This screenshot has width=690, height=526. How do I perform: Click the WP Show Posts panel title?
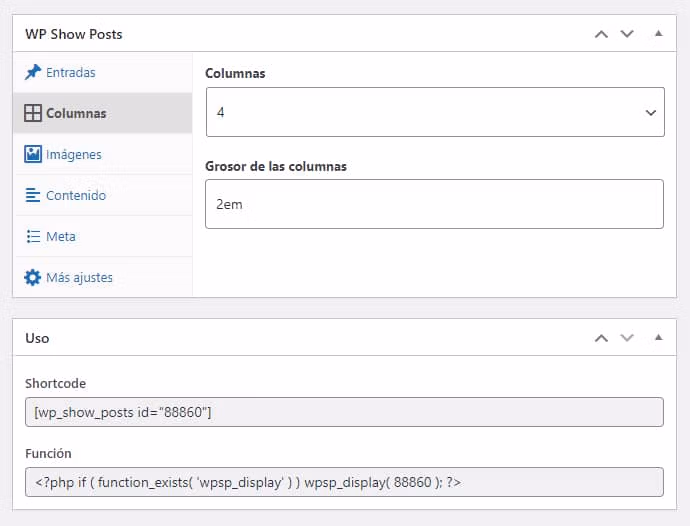click(x=73, y=34)
